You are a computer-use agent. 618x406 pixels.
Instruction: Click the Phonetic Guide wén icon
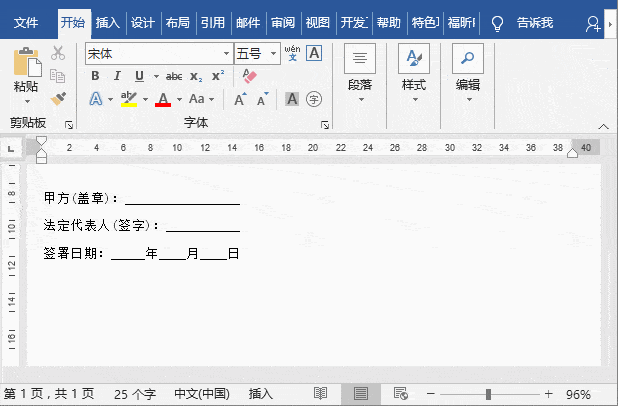[x=291, y=53]
